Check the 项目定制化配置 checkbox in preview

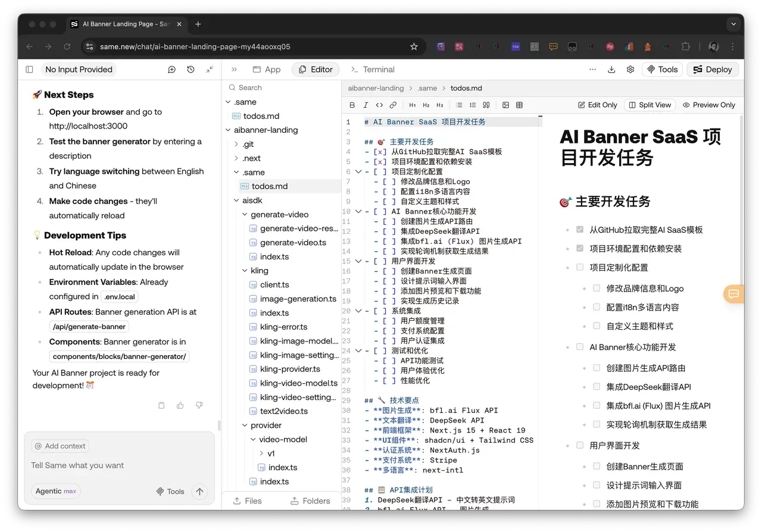[580, 267]
